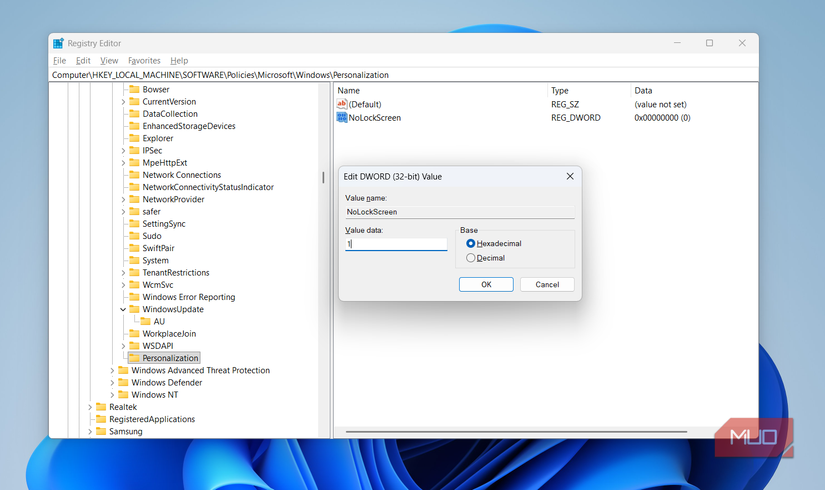Image resolution: width=825 pixels, height=490 pixels.
Task: Close the Edit DWORD dialog with X
Action: (x=570, y=176)
